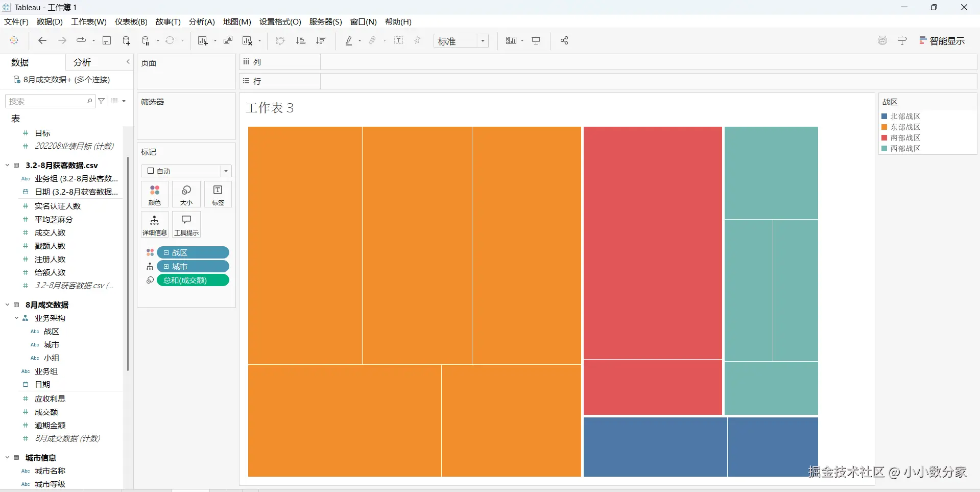980x492 pixels.
Task: Open the 设置格式(O) menu
Action: tap(280, 22)
